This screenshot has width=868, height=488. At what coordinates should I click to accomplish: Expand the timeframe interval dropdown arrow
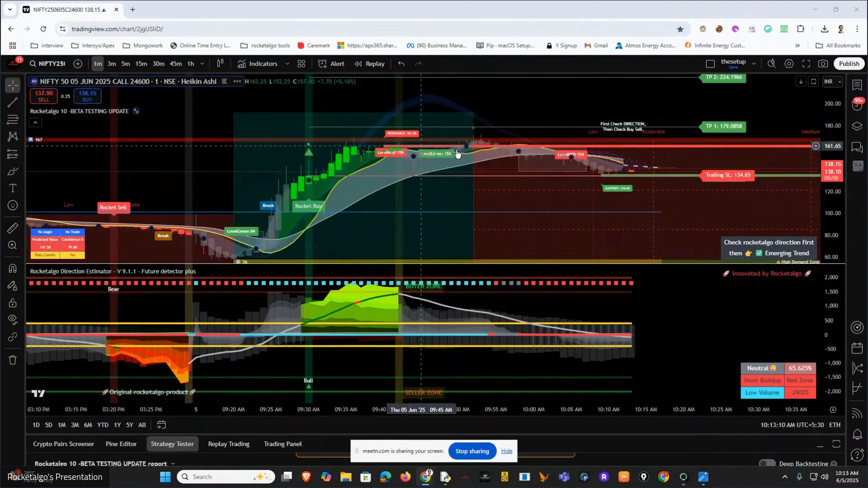pos(202,64)
